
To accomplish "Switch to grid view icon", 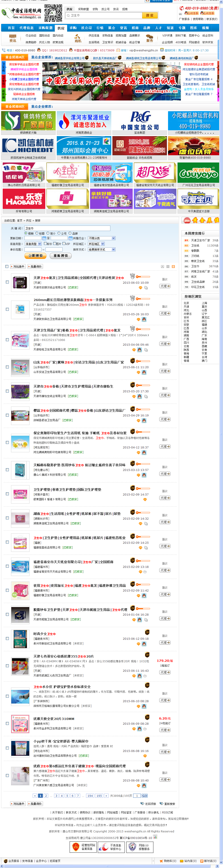I will tap(168, 267).
